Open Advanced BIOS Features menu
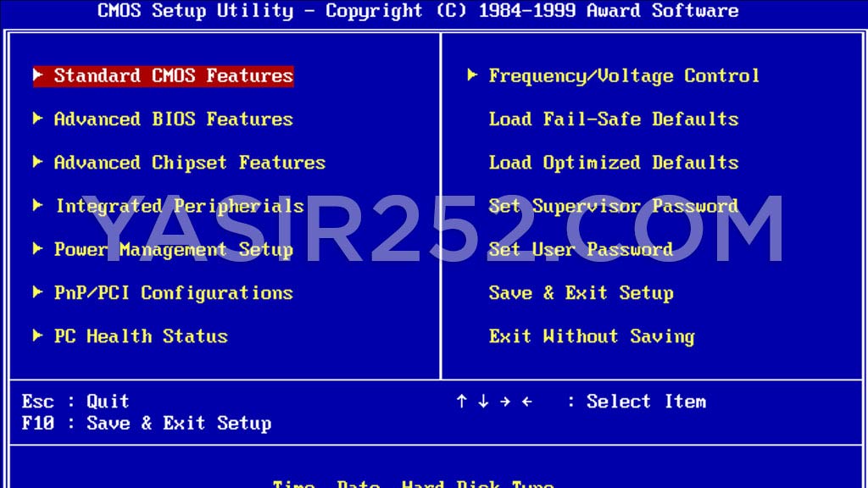This screenshot has height=488, width=868. (x=173, y=119)
